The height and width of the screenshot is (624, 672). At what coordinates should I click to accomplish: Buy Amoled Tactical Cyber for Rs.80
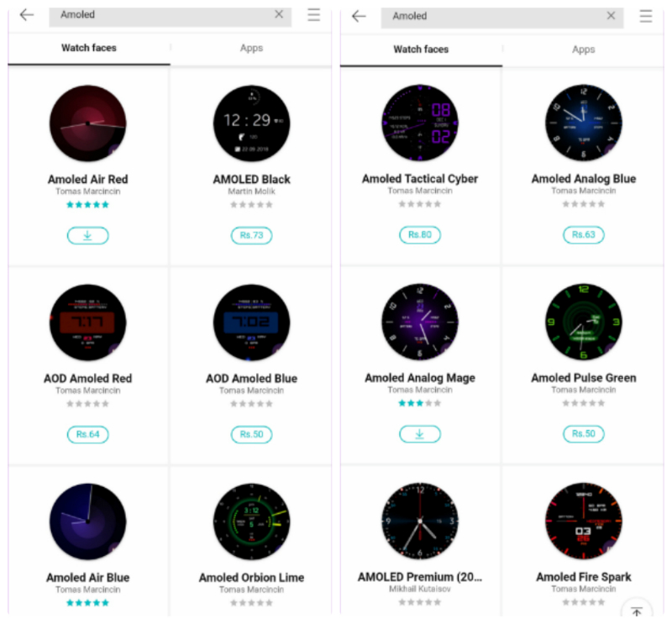[x=420, y=235]
